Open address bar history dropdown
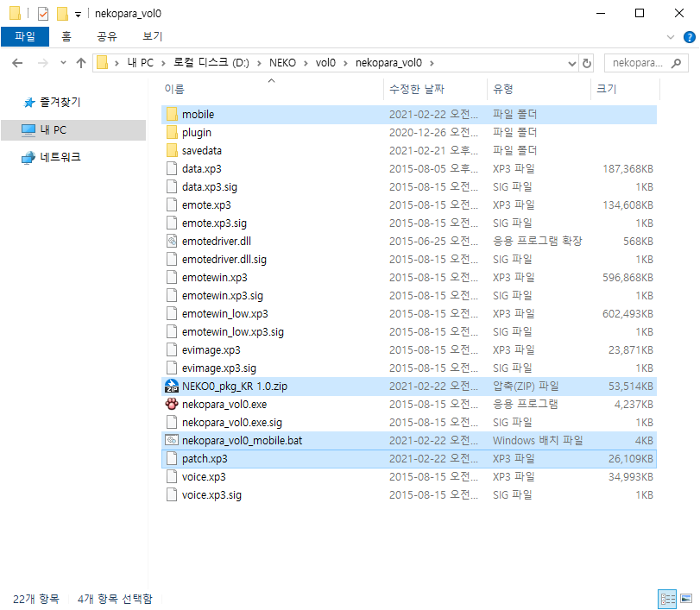Viewport: 700px width, 610px height. [572, 63]
